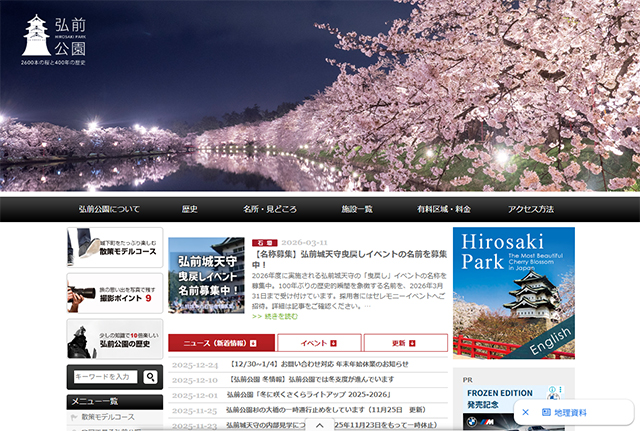The image size is (640, 431).
Task: Select the ニュース(新着情報) tab
Action: click(x=221, y=343)
